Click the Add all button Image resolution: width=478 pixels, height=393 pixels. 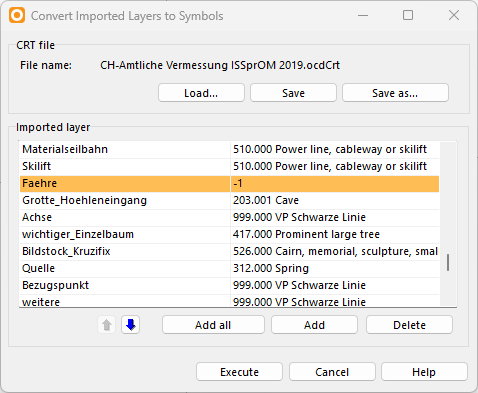pos(213,325)
